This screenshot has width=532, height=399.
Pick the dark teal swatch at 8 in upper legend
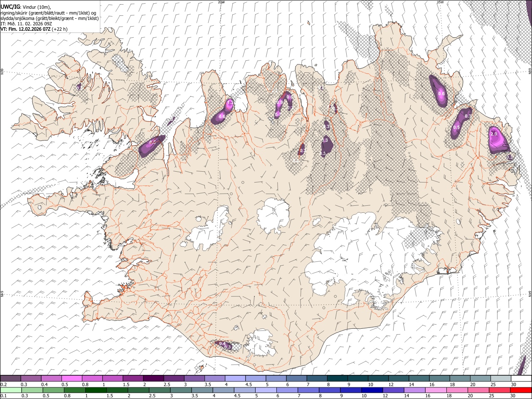point(337,379)
